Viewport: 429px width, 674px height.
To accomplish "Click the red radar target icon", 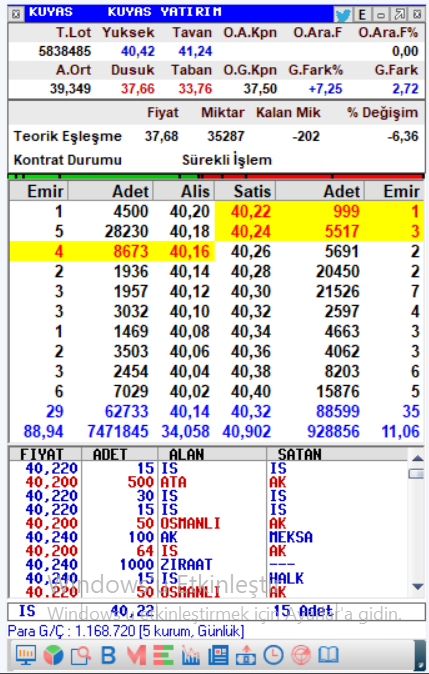I will (x=301, y=655).
